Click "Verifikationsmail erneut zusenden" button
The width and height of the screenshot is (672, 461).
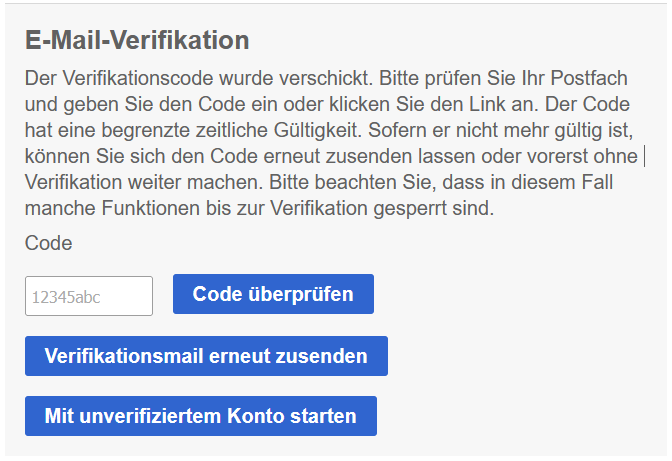[206, 356]
